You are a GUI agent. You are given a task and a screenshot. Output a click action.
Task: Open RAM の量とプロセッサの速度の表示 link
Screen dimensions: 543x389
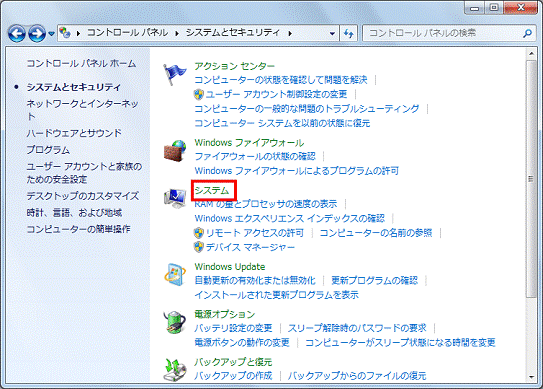[x=266, y=204]
